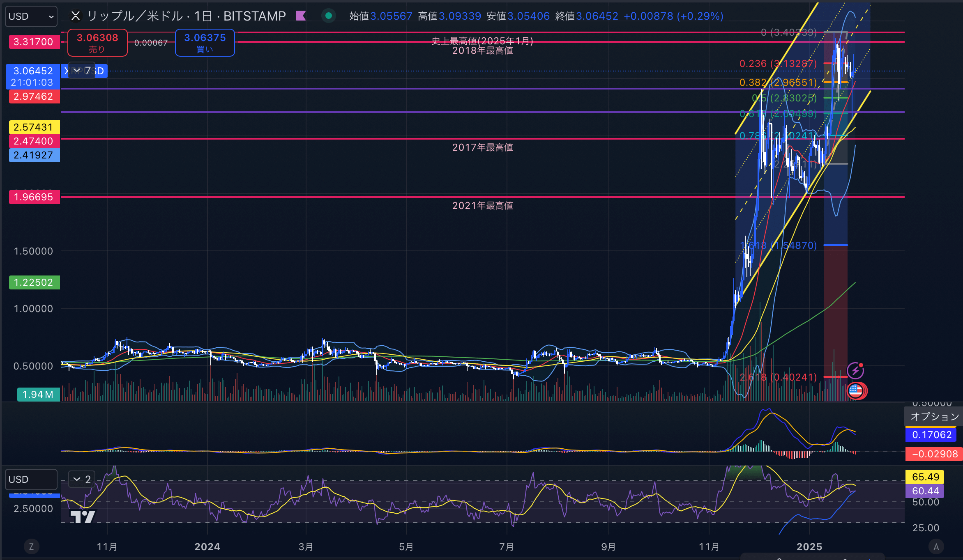Click the 安値3.05406 low value in header
This screenshot has height=560, width=963.
[518, 16]
